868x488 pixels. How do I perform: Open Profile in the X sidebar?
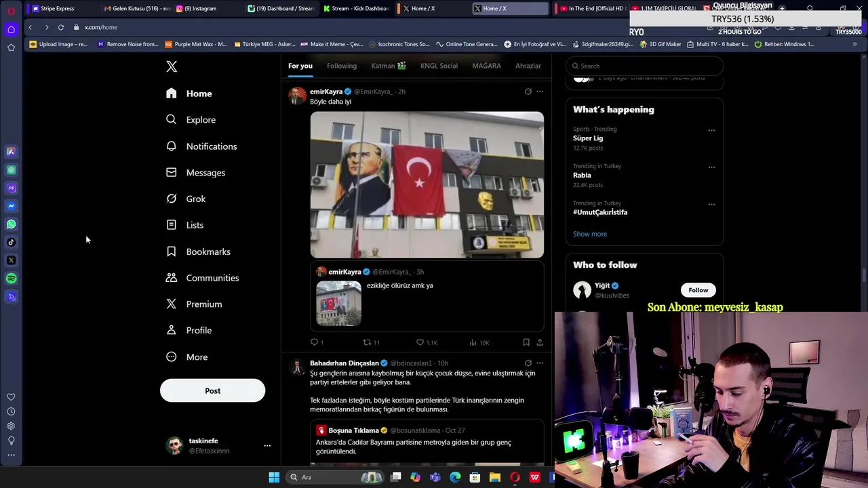tap(189, 330)
